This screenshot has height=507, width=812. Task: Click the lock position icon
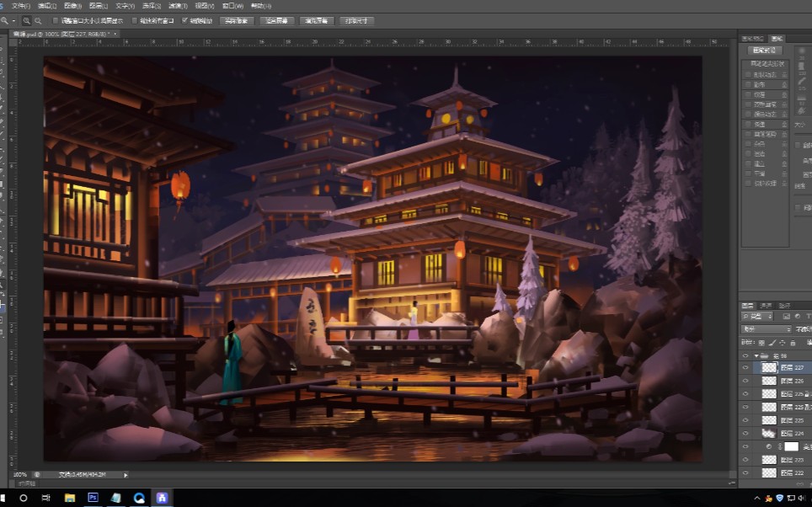click(x=783, y=342)
